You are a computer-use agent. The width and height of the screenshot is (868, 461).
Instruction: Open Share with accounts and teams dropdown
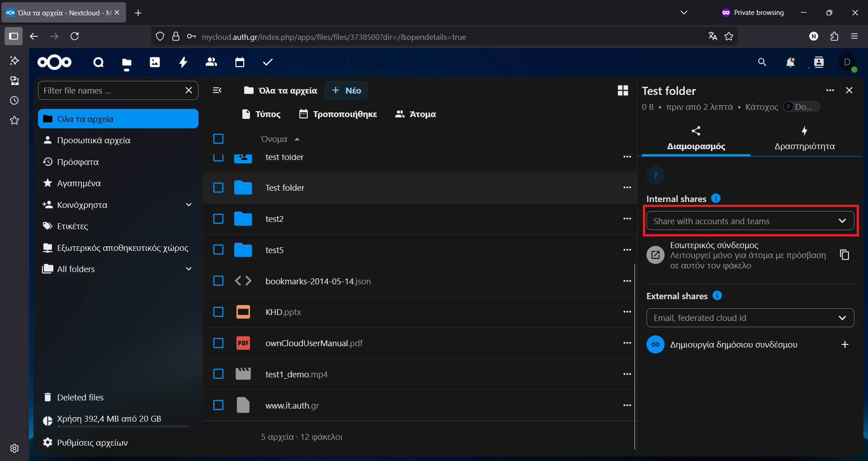click(750, 221)
